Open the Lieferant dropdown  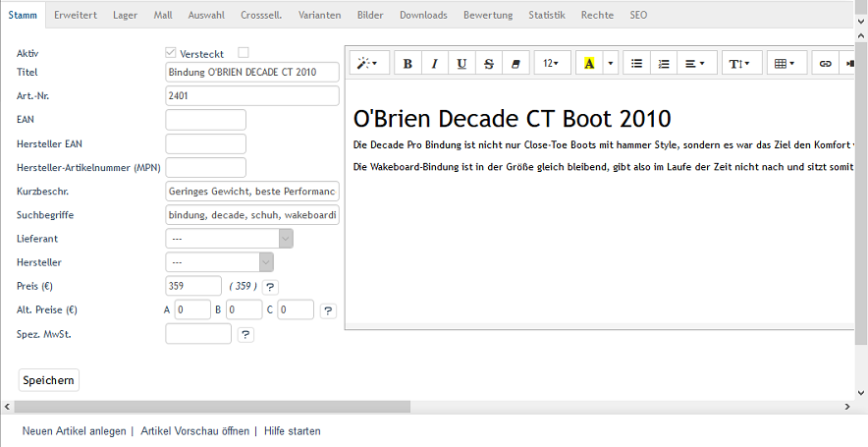click(230, 238)
